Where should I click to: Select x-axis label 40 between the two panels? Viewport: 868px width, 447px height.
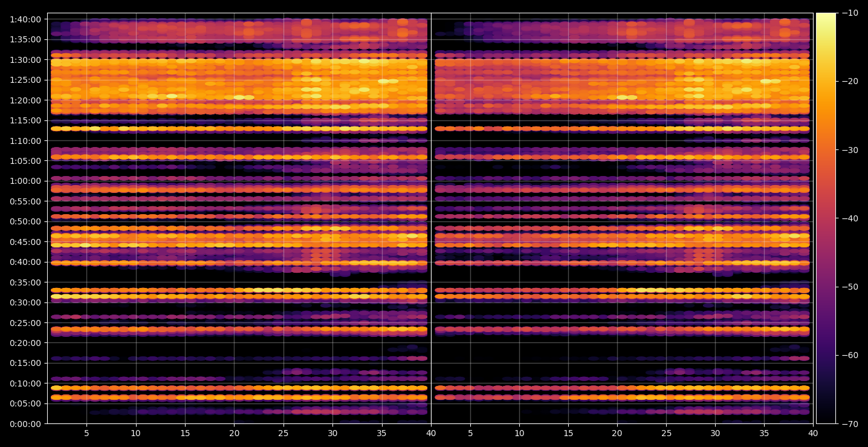coord(431,433)
